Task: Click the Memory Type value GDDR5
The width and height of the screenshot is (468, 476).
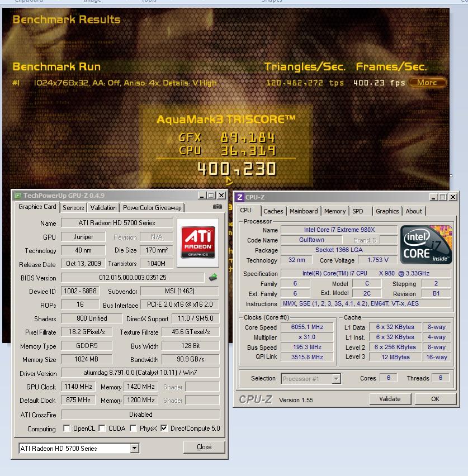Action: pos(87,345)
